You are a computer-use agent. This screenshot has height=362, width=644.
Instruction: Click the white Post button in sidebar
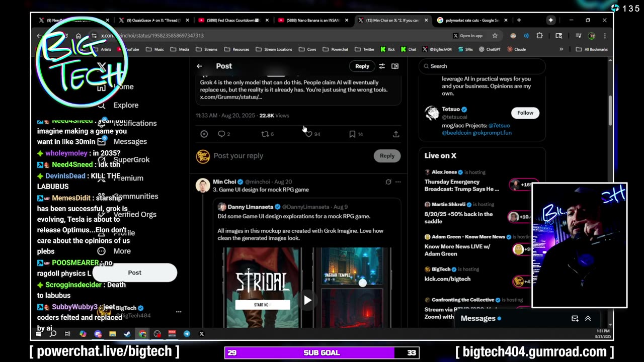tap(134, 273)
